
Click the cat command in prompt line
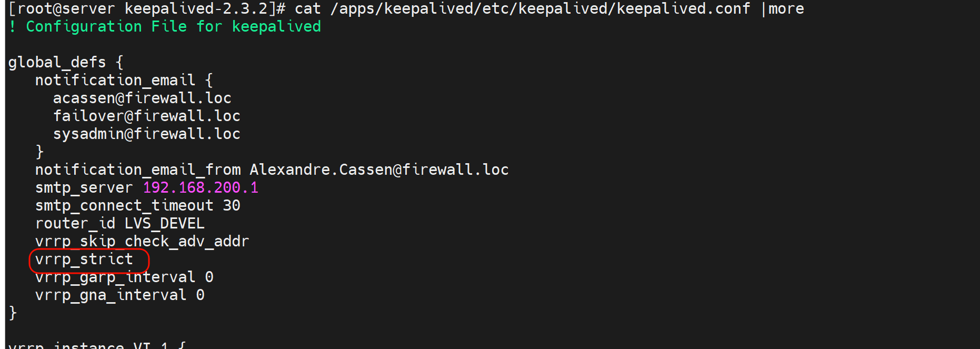click(x=307, y=9)
